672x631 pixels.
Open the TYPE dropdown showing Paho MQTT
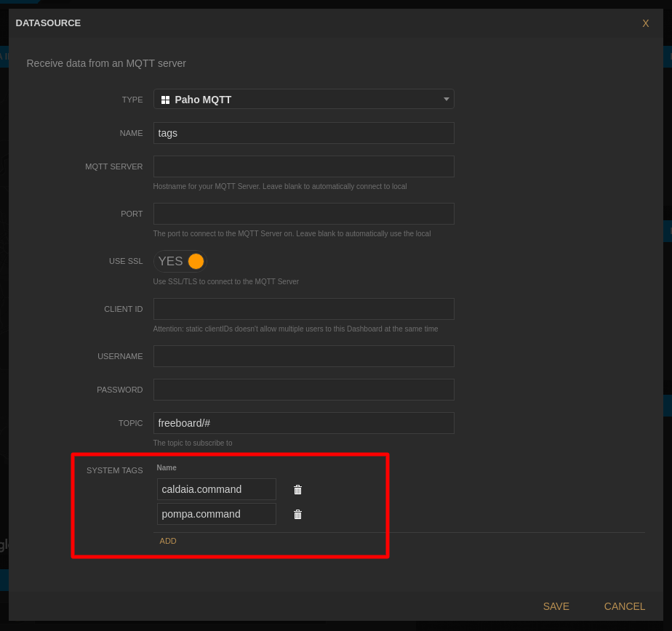303,99
